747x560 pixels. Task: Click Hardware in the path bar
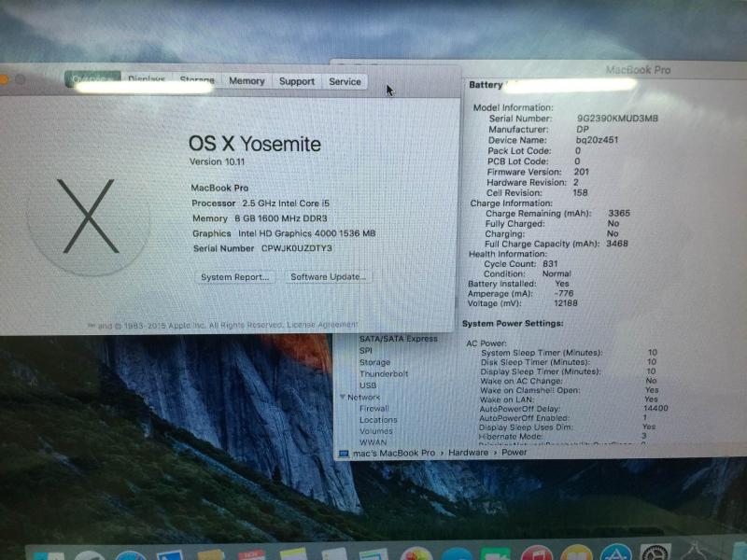point(469,453)
